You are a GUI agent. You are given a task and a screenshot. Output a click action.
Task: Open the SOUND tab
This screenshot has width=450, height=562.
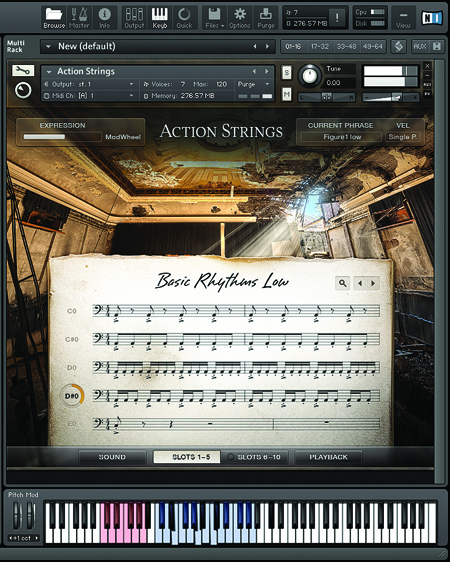(x=112, y=457)
